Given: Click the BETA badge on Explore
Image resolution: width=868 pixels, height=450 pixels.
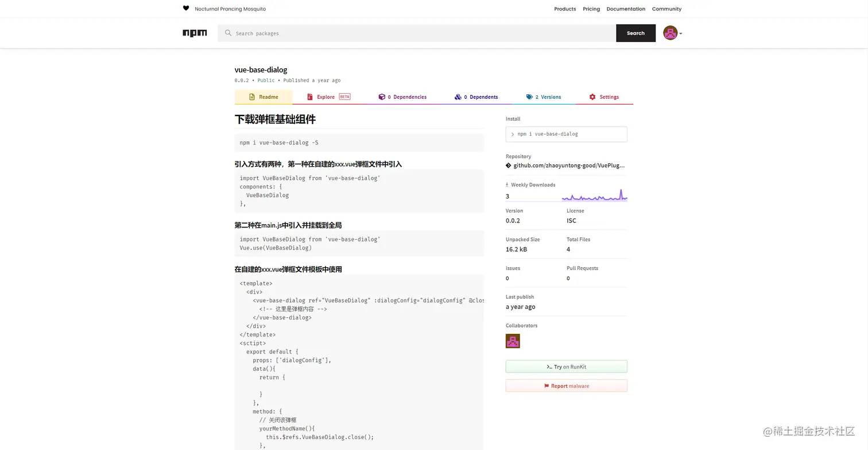Looking at the screenshot, I should (x=344, y=97).
